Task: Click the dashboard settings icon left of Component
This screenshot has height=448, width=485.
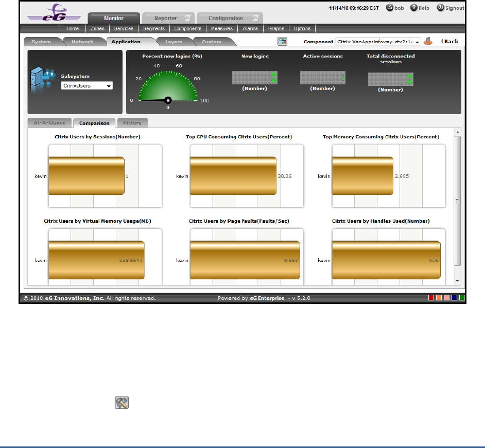Action: tap(282, 41)
